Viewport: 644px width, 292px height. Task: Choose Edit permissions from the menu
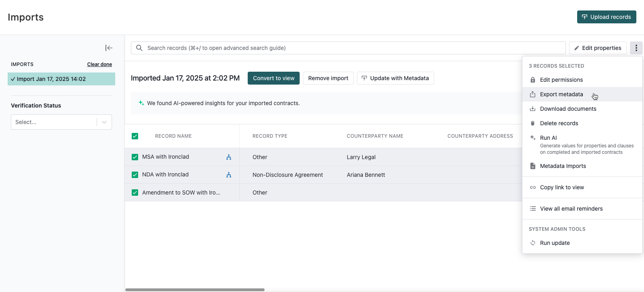582,80
